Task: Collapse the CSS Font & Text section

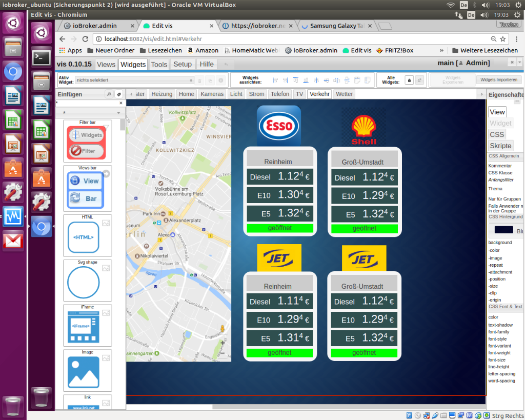Action: click(506, 307)
